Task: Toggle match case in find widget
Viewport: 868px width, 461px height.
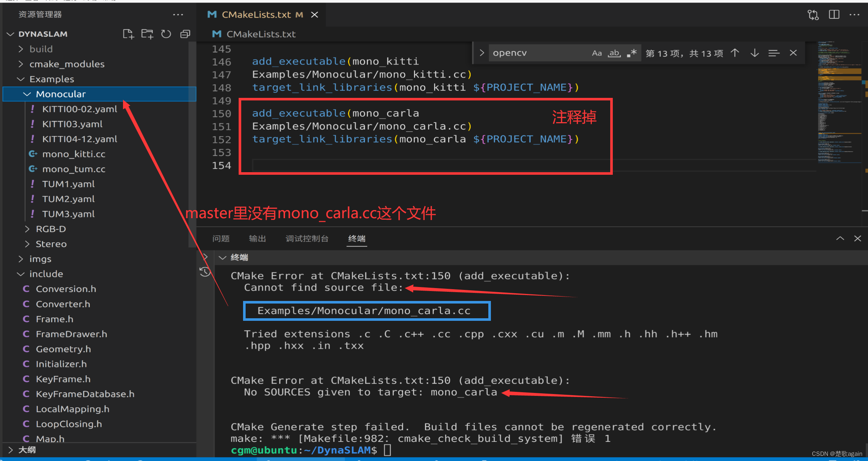Action: (x=597, y=53)
